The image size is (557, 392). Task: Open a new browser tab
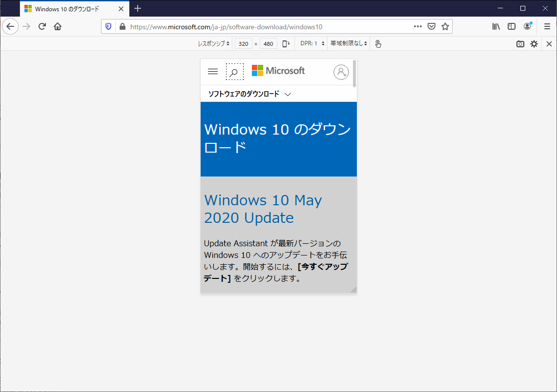click(138, 8)
